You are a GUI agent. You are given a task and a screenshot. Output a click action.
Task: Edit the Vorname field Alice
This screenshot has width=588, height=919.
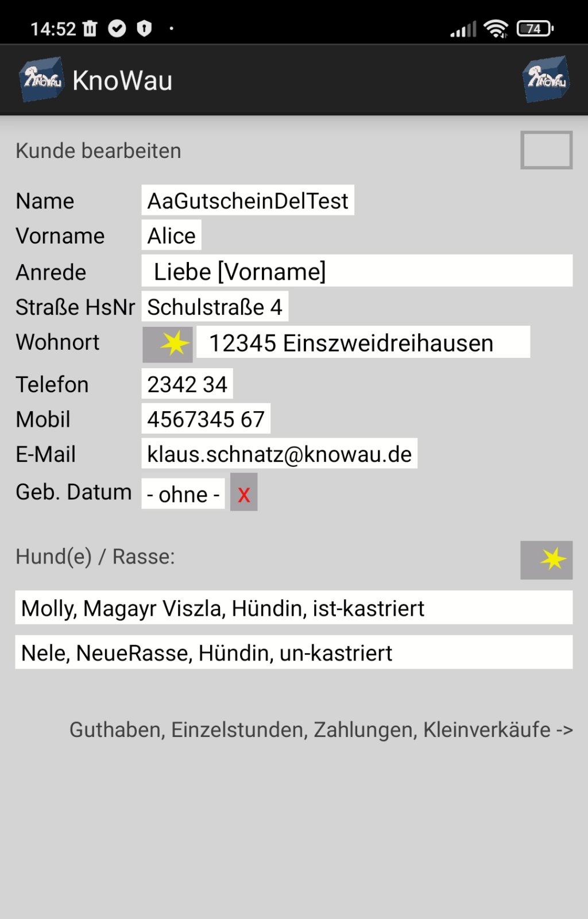point(171,235)
